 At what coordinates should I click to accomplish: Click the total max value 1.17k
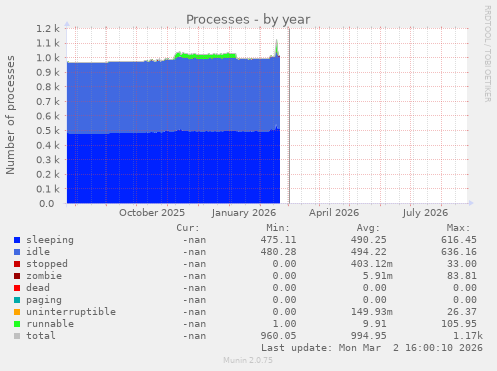[468, 336]
